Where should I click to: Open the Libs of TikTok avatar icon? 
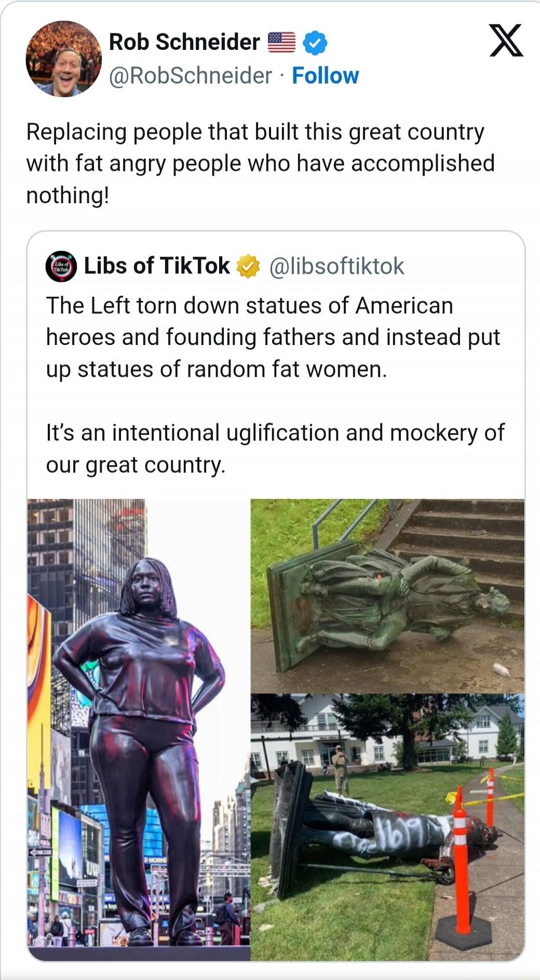[61, 267]
